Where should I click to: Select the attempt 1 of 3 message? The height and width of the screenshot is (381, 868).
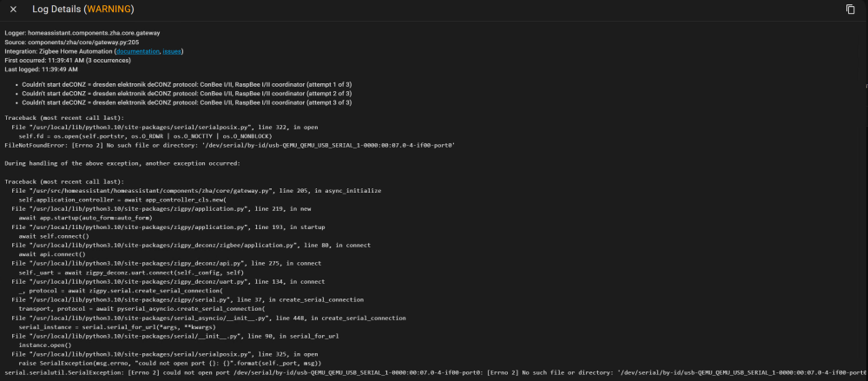pyautogui.click(x=187, y=85)
